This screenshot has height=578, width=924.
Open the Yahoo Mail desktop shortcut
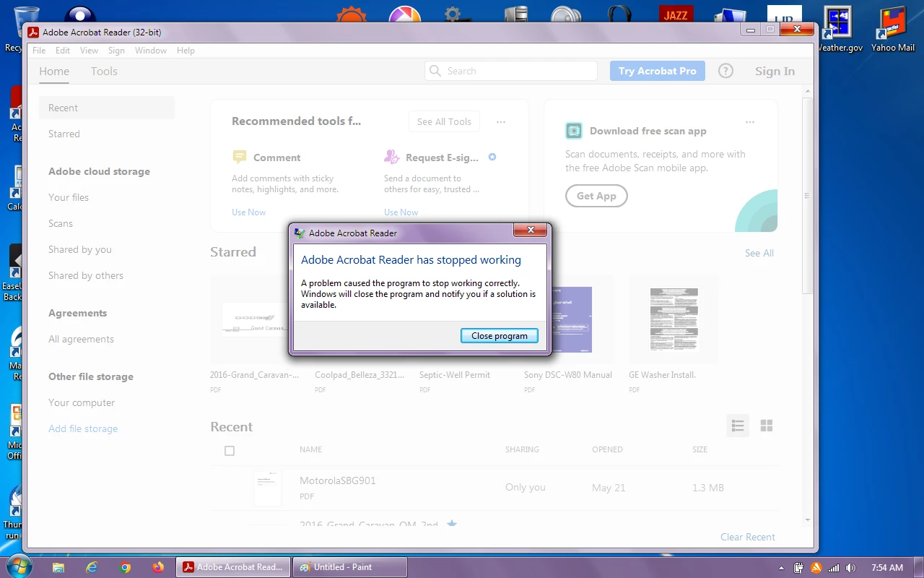[893, 29]
